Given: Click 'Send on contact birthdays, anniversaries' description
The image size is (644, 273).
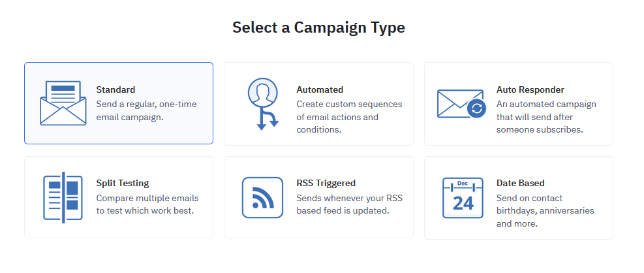Looking at the screenshot, I should 545,211.
